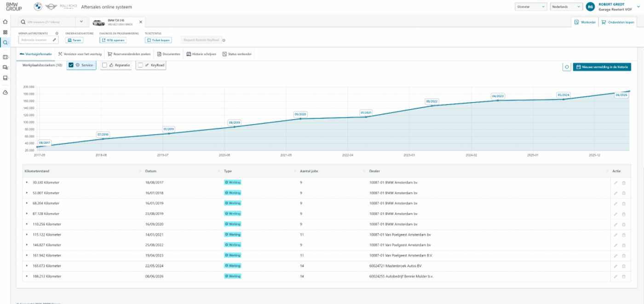Click info icon next to Werkplaatsreferentie
The height and width of the screenshot is (304, 644).
(x=57, y=33)
